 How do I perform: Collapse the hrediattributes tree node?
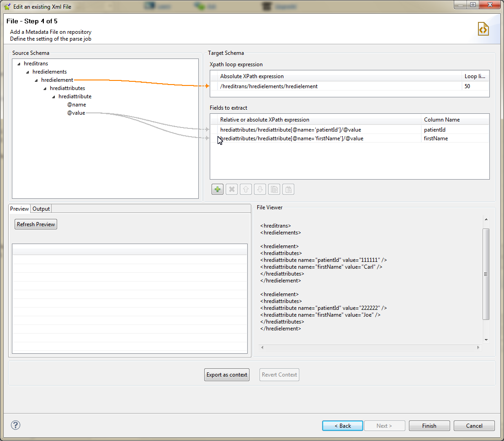pyautogui.click(x=44, y=88)
